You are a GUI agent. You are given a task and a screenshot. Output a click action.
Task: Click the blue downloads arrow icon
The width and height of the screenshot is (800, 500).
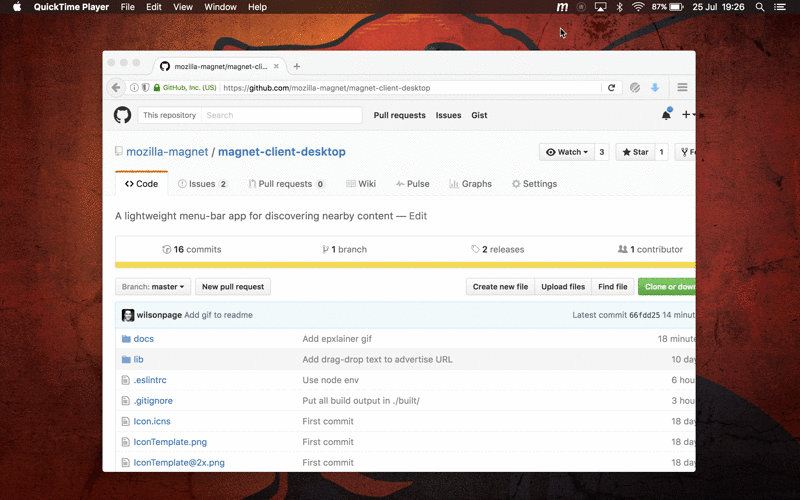click(x=655, y=88)
